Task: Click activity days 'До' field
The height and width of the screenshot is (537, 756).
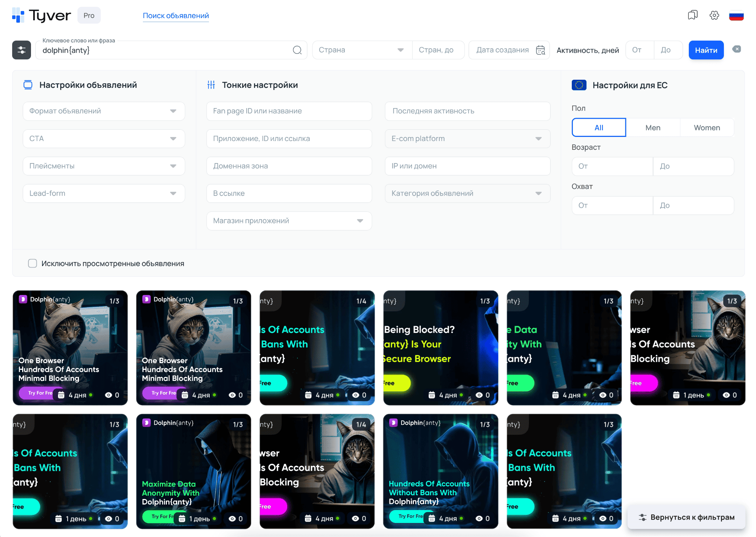Action: (668, 50)
